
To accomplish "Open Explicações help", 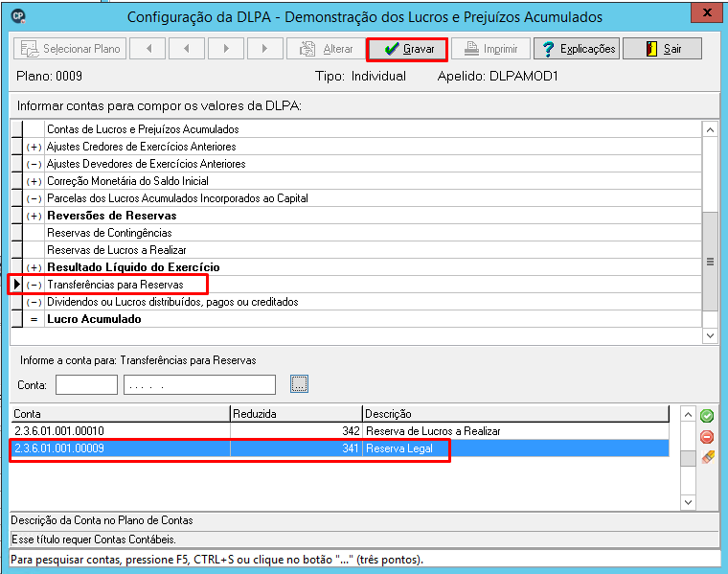I will tap(577, 49).
